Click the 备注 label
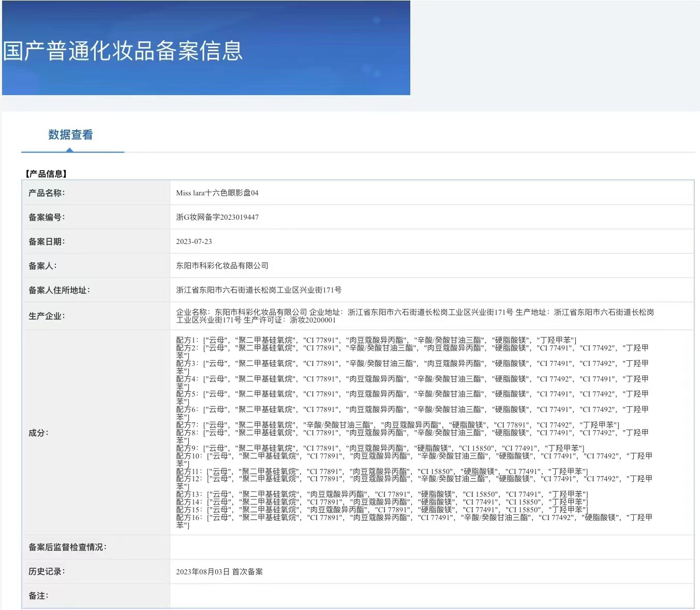This screenshot has height=610, width=700. (x=38, y=596)
